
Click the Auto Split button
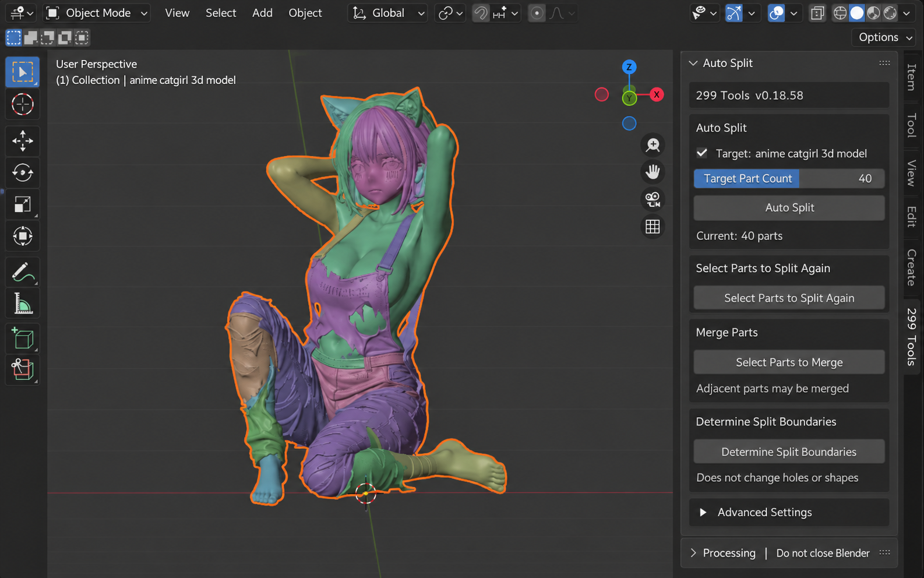(789, 208)
